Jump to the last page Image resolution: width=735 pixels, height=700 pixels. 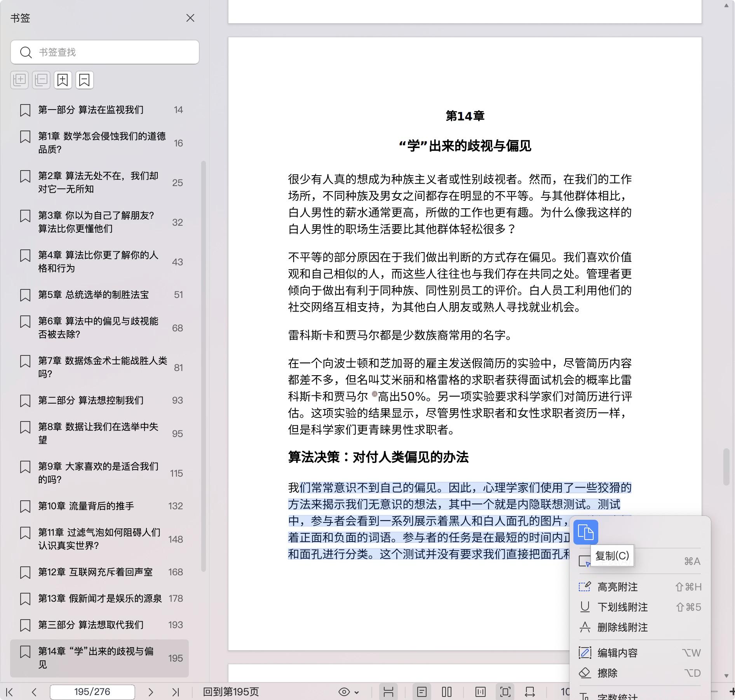(176, 692)
